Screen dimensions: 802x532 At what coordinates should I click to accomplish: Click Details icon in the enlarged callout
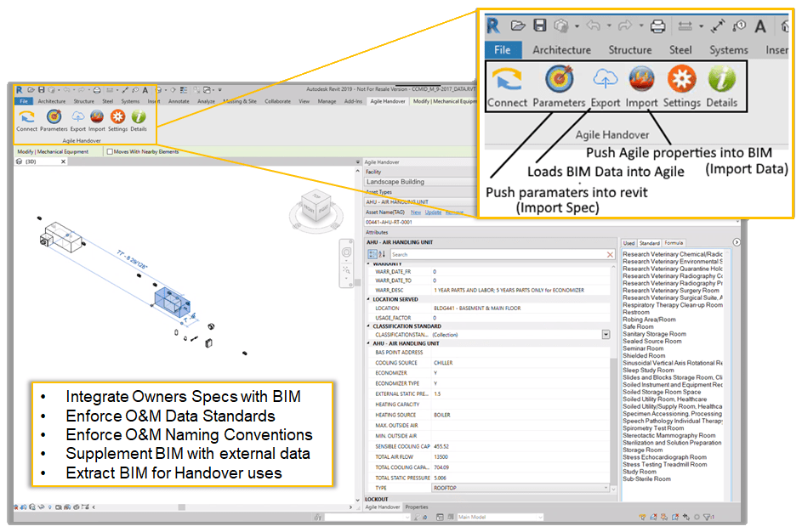coord(722,79)
